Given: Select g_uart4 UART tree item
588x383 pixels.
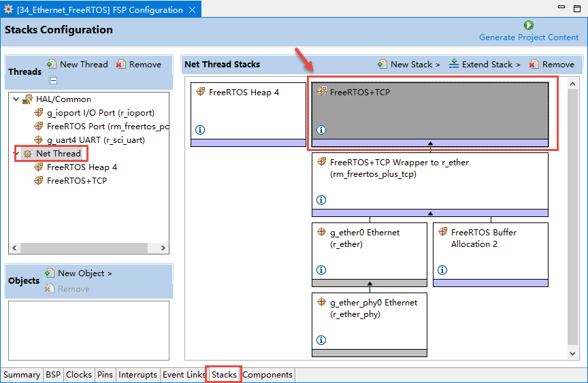Looking at the screenshot, I should 96,139.
